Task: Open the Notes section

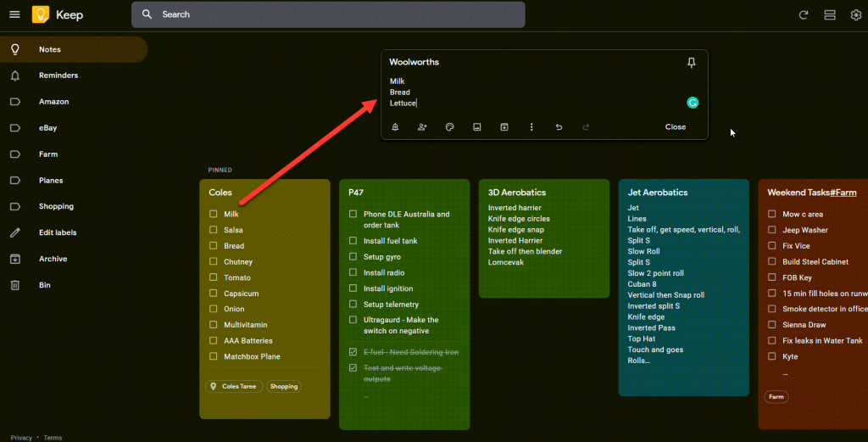Action: [74, 49]
